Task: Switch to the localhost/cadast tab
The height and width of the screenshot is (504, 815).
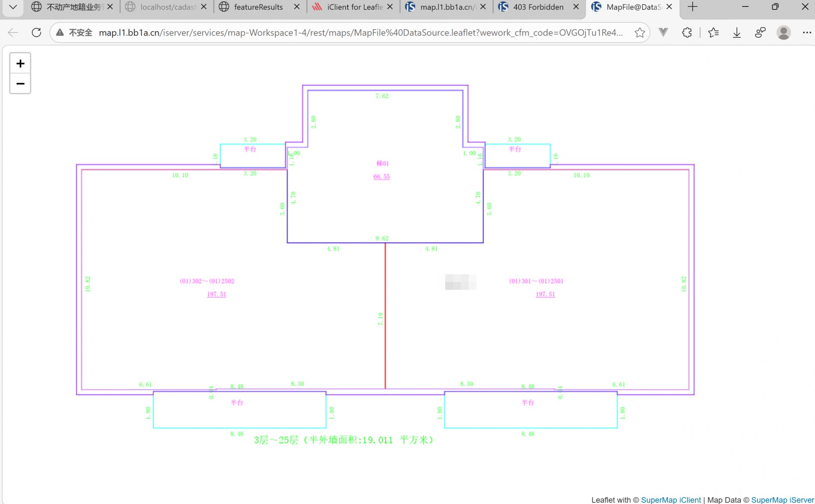Action: [x=168, y=7]
